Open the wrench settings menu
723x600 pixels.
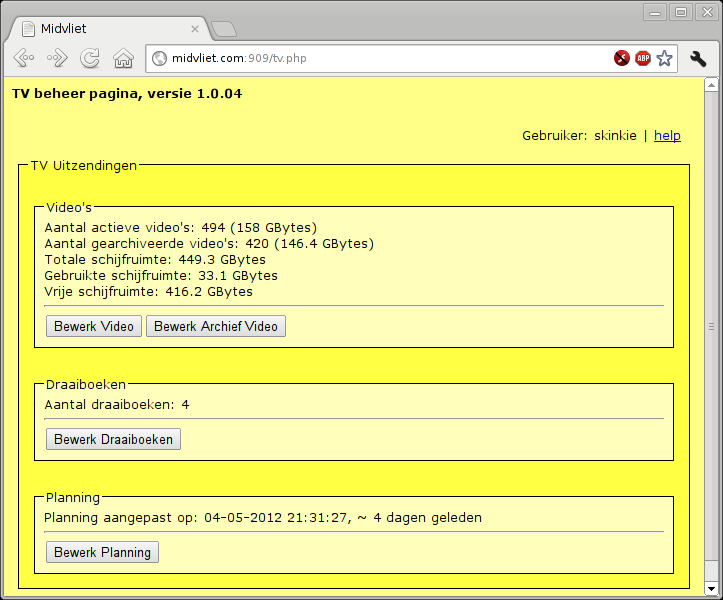699,59
